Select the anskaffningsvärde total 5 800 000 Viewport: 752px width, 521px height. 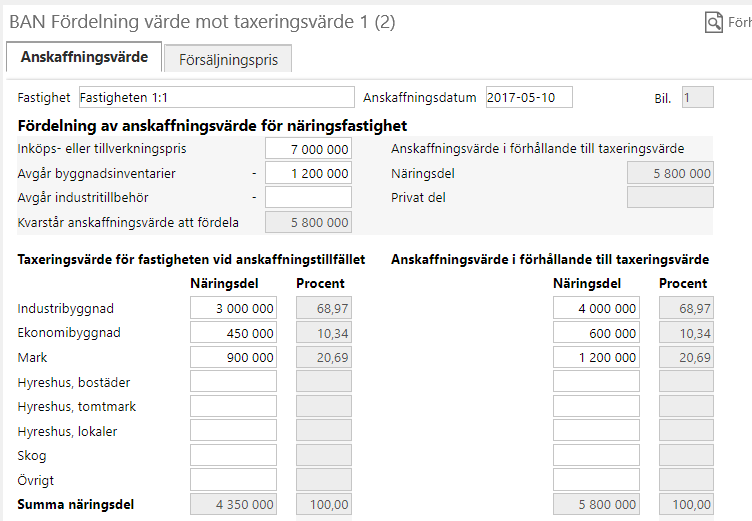[x=596, y=504]
